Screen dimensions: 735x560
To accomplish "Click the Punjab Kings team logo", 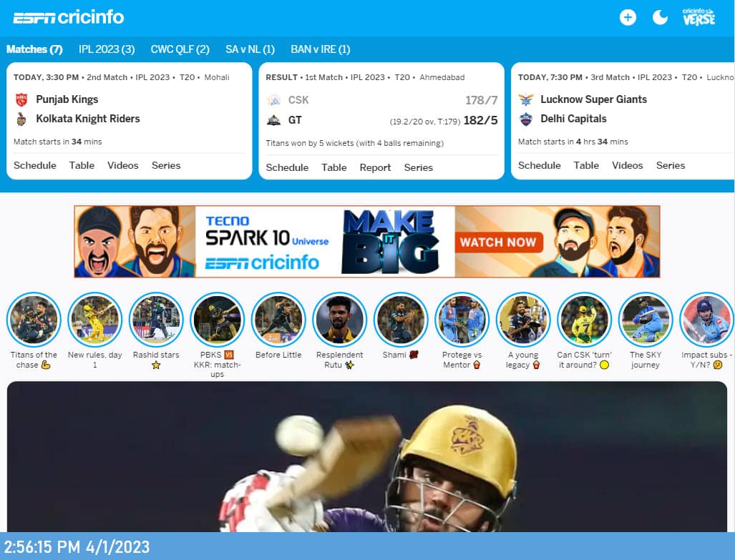I will (21, 99).
